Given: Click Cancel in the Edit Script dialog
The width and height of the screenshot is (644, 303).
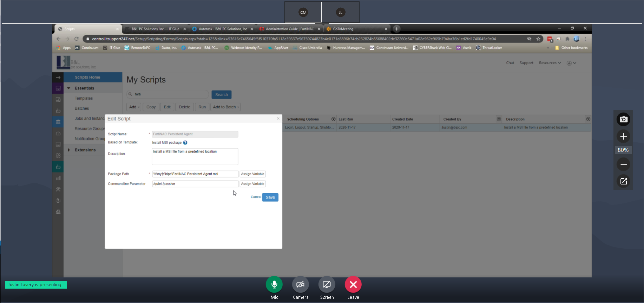Looking at the screenshot, I should 256,197.
